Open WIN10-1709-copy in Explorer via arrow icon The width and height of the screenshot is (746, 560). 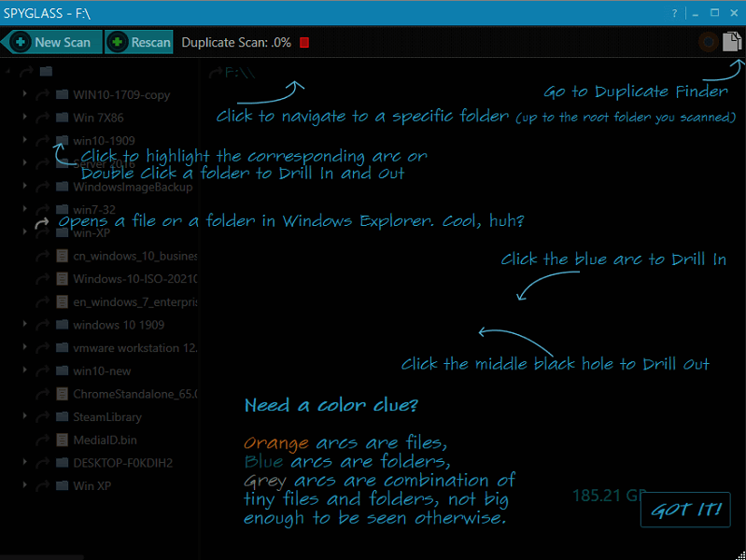click(x=41, y=95)
